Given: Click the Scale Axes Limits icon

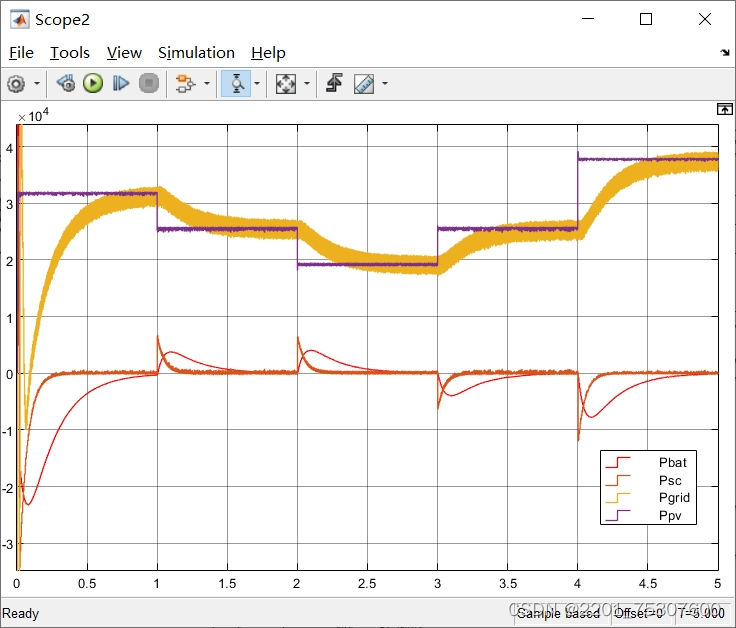Looking at the screenshot, I should pos(286,84).
